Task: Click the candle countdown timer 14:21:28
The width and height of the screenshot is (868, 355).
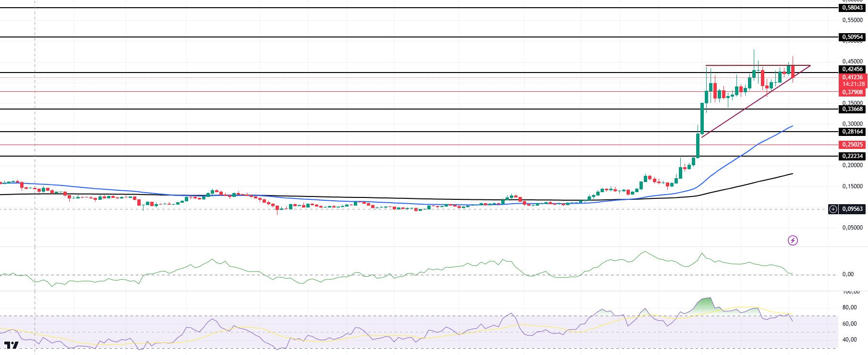Action: tap(853, 84)
